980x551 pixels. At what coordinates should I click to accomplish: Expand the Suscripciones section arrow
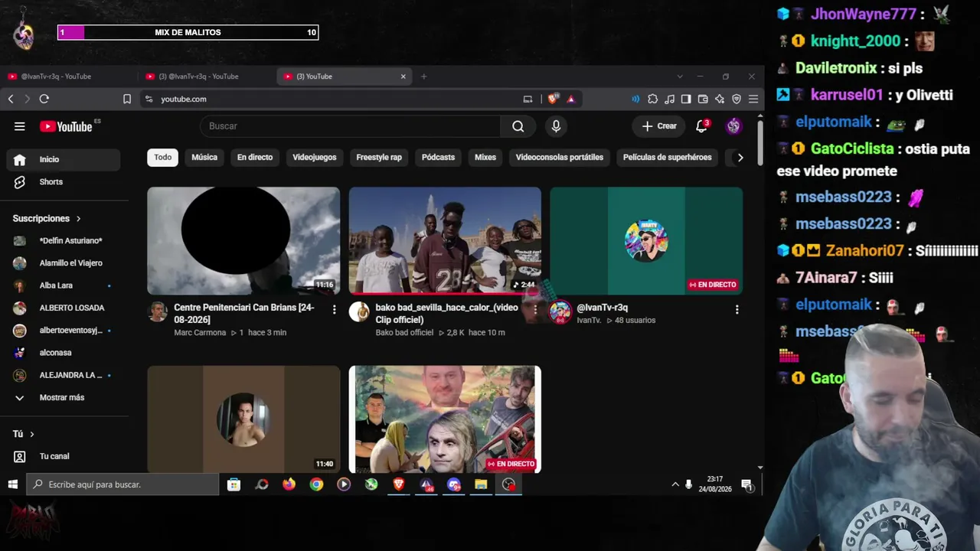click(x=78, y=219)
